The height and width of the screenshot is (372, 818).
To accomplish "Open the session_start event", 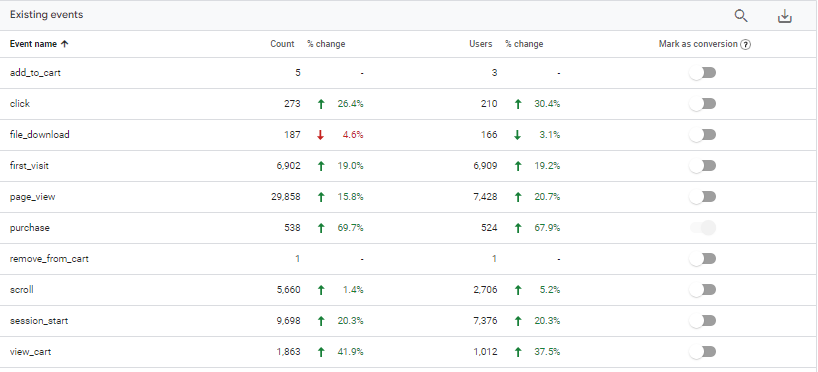I will pos(39,321).
